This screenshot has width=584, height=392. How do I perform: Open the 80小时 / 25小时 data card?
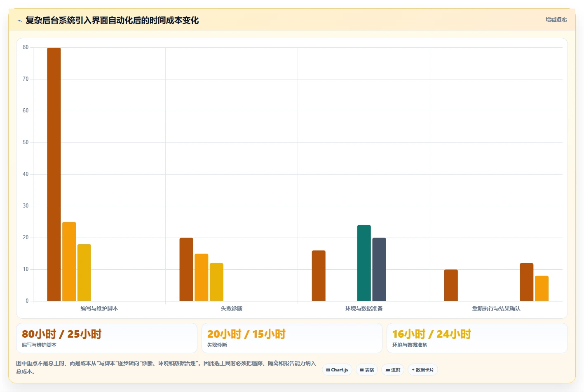107,338
